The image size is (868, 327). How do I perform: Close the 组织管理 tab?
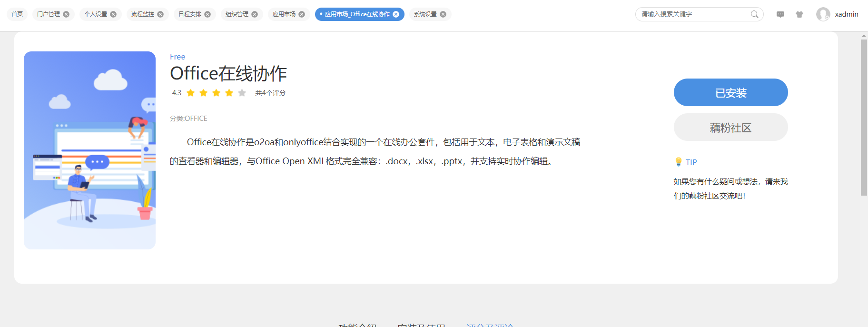click(x=255, y=14)
